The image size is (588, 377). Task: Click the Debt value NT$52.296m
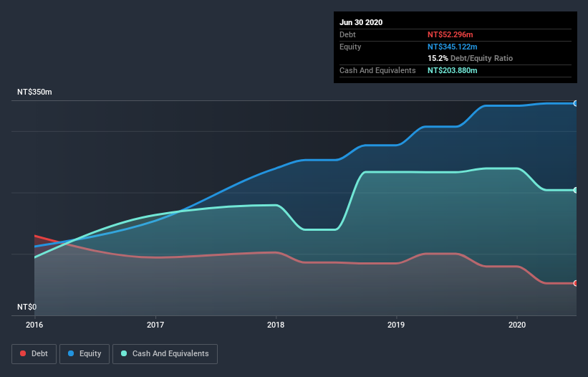coord(450,34)
